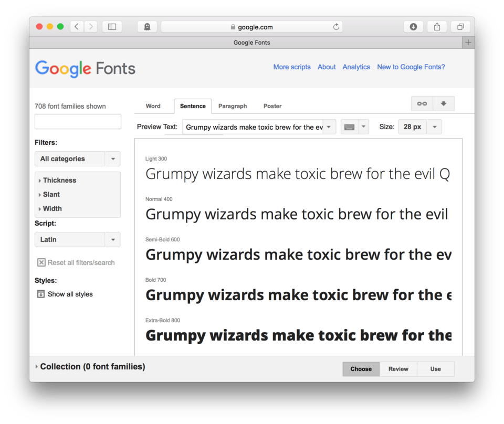The image size is (504, 424).
Task: Expand the Collection panel
Action: click(x=90, y=366)
